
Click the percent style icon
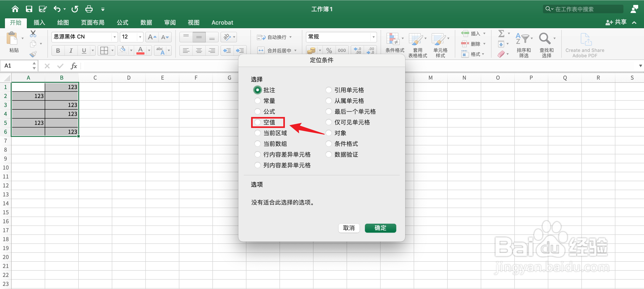point(329,51)
